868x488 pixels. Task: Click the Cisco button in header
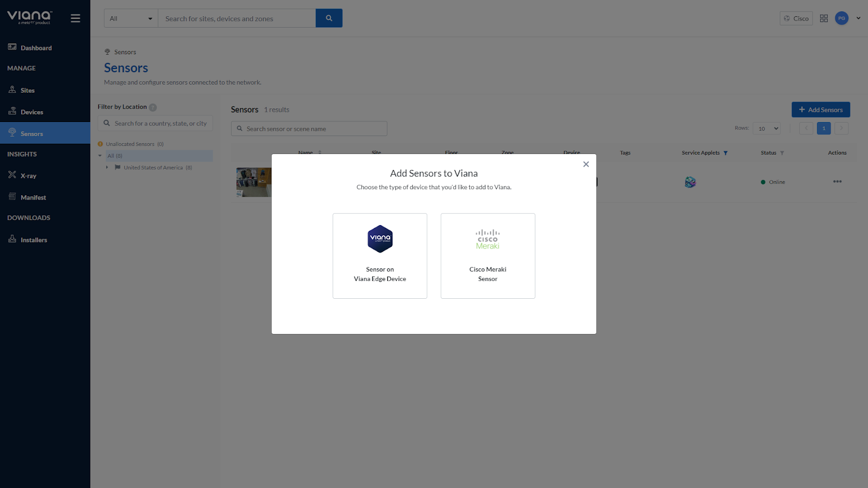point(796,18)
